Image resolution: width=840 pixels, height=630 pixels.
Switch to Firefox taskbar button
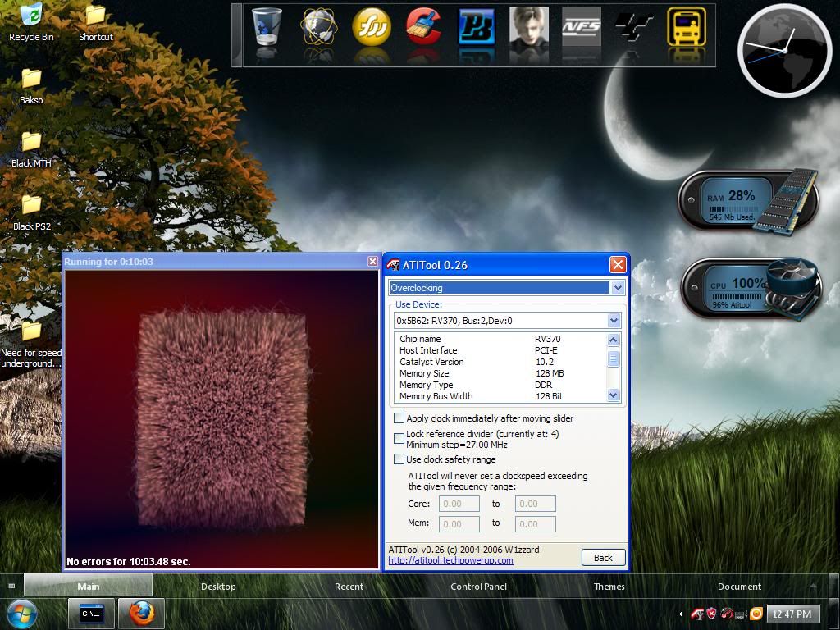pos(141,614)
